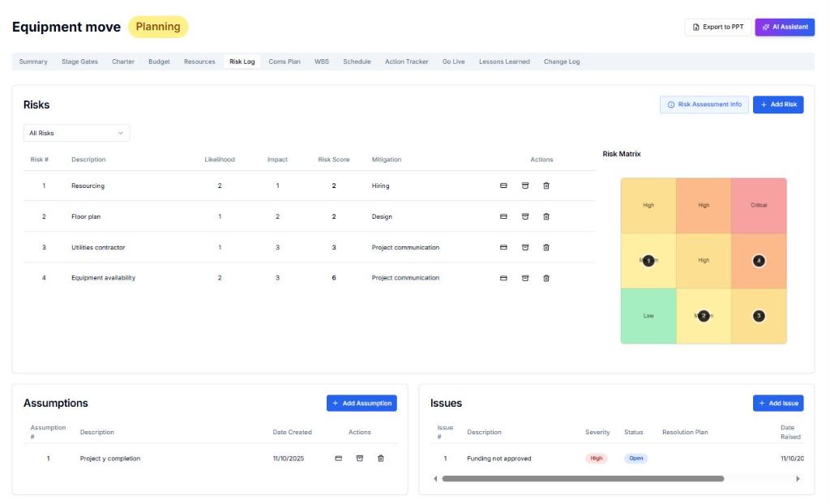Open Risk Assessment Info
The width and height of the screenshot is (830, 504).
point(704,105)
